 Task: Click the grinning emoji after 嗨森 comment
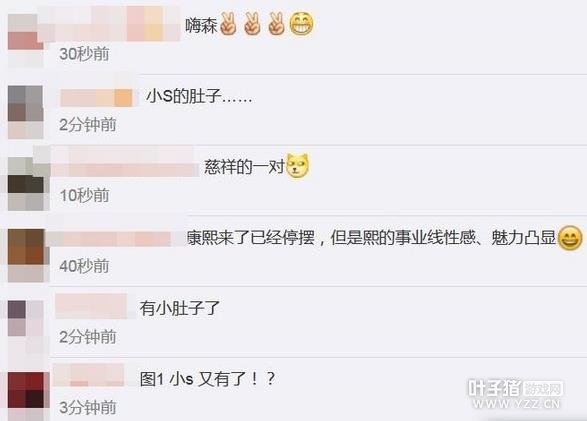pyautogui.click(x=302, y=24)
